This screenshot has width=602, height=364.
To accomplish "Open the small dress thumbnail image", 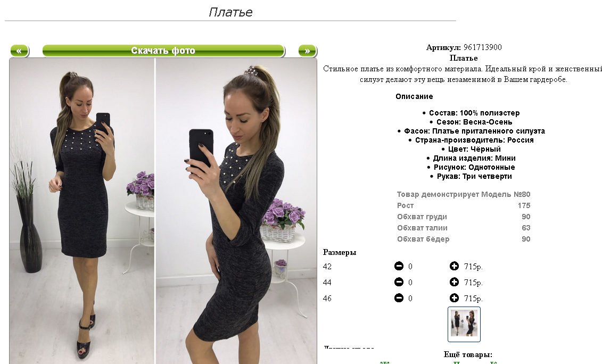I will 464,324.
